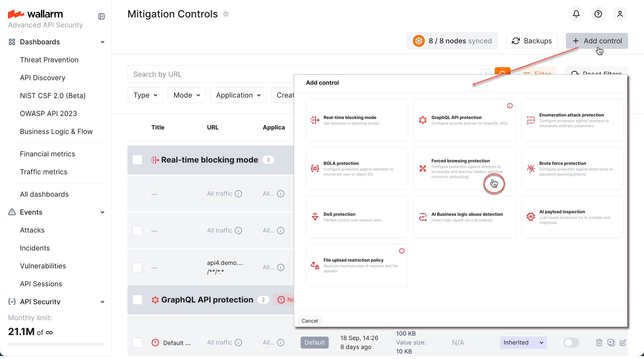This screenshot has height=359, width=644.
Task: Open notifications via the bell icon
Action: click(x=576, y=14)
